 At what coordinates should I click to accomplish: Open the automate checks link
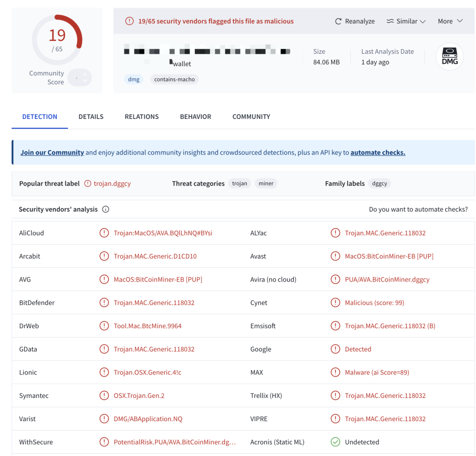(378, 152)
